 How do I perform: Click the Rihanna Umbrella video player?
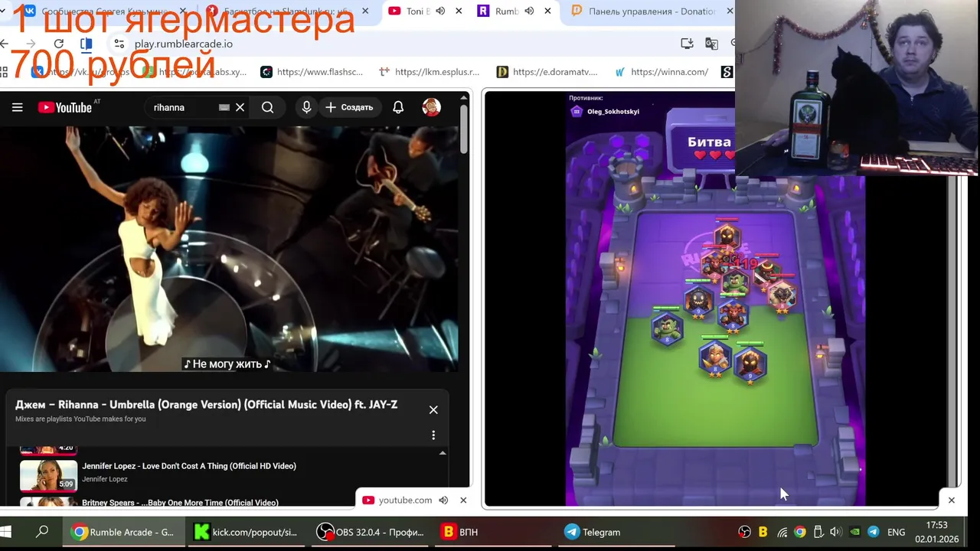click(x=229, y=249)
